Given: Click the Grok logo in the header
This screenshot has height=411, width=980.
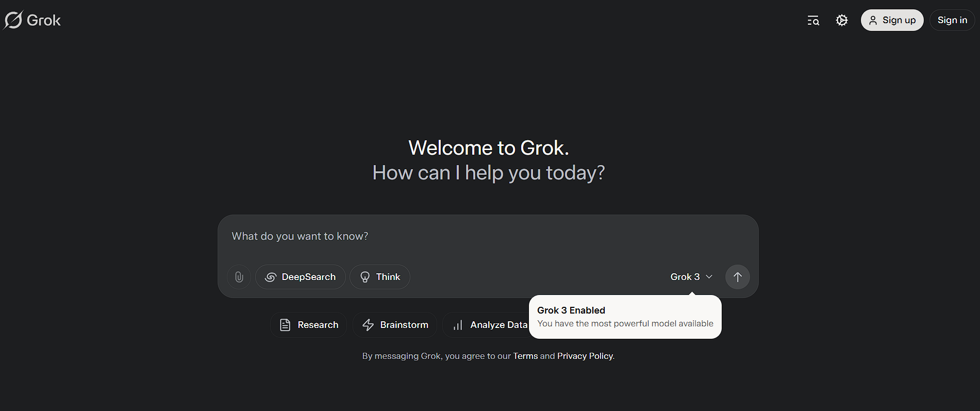Looking at the screenshot, I should pos(32,20).
